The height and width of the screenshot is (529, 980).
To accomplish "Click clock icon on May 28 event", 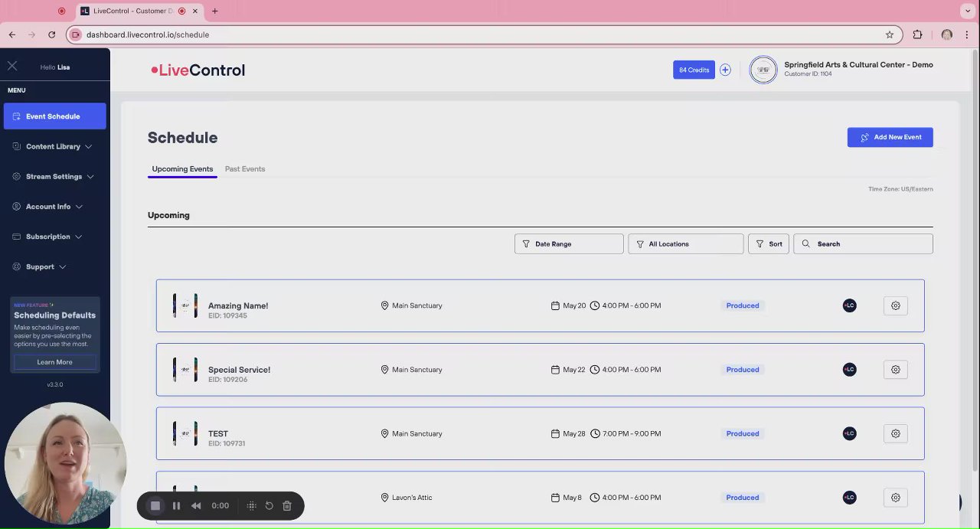I will [x=595, y=433].
